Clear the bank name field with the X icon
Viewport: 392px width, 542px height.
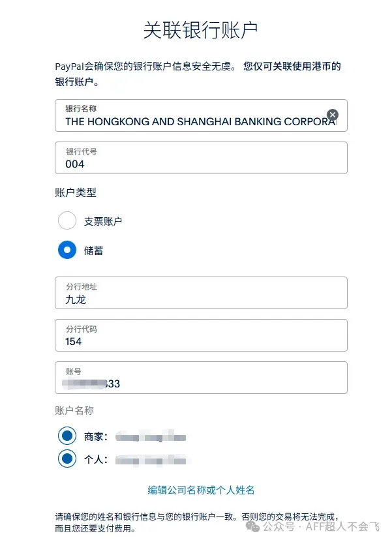pos(333,115)
